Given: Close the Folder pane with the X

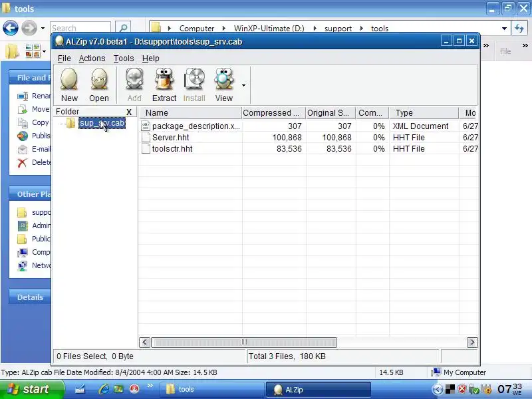Looking at the screenshot, I should [x=129, y=112].
